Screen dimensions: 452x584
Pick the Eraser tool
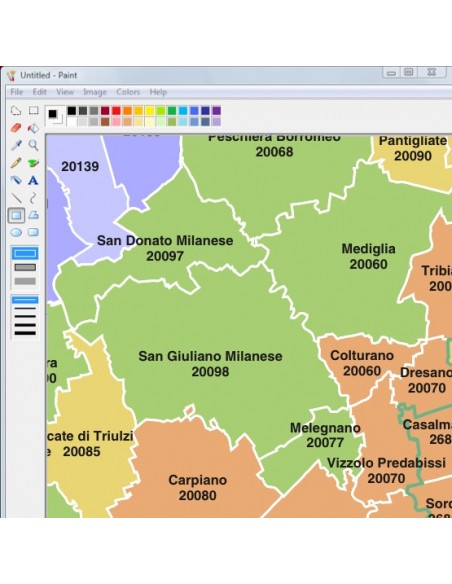pyautogui.click(x=16, y=128)
